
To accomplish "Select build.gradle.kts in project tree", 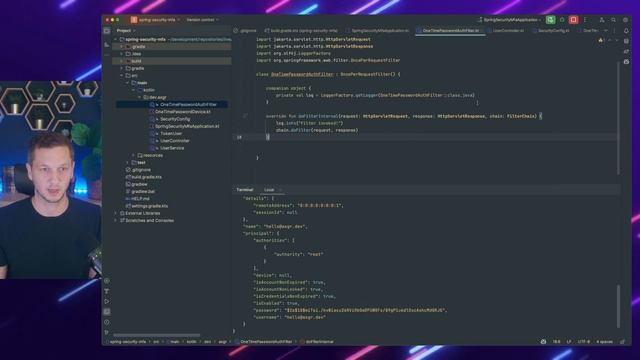I will click(146, 177).
